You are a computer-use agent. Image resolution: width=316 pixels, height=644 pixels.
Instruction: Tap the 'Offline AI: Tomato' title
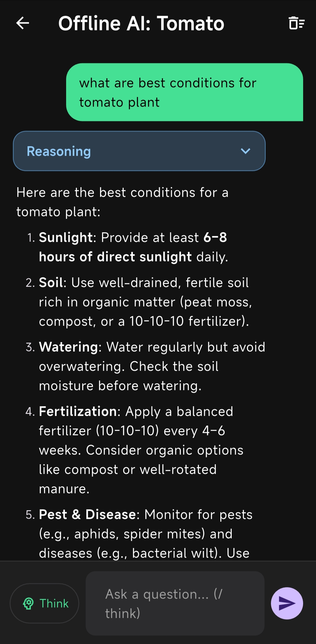(x=141, y=23)
